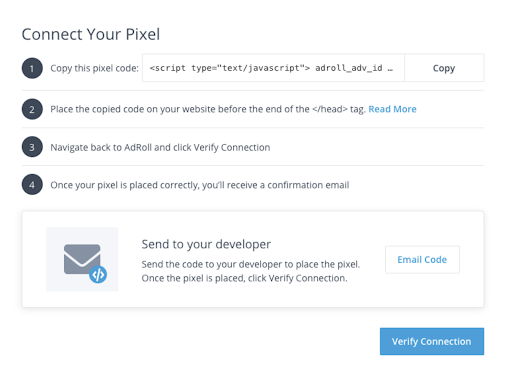512x372 pixels.
Task: Click the confirmation email instruction text
Action: [200, 185]
